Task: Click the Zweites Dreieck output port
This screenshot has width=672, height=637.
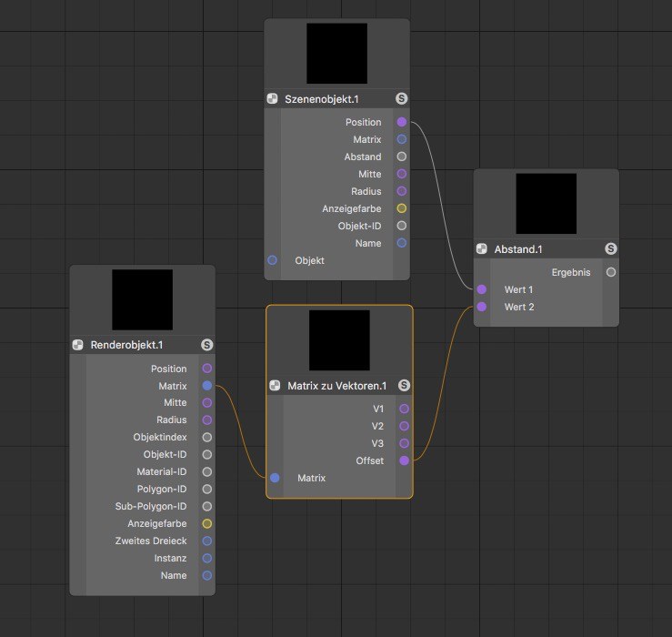Action: coord(207,541)
